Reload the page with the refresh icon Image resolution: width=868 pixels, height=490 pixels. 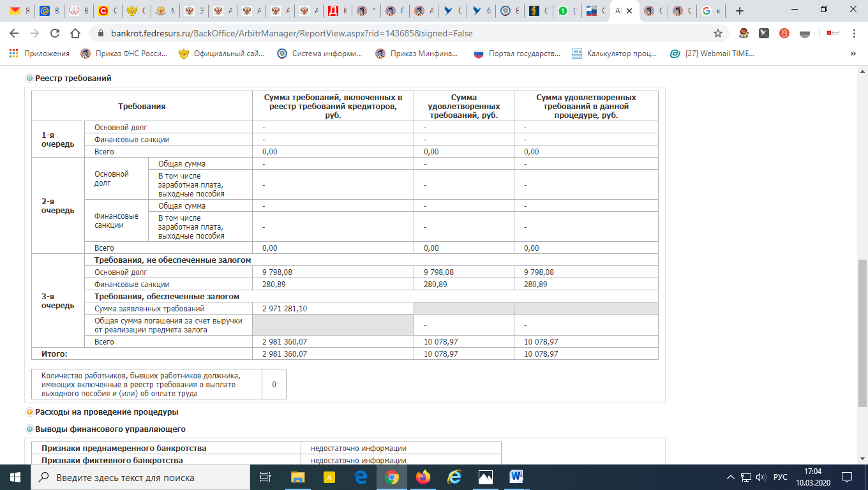click(55, 33)
